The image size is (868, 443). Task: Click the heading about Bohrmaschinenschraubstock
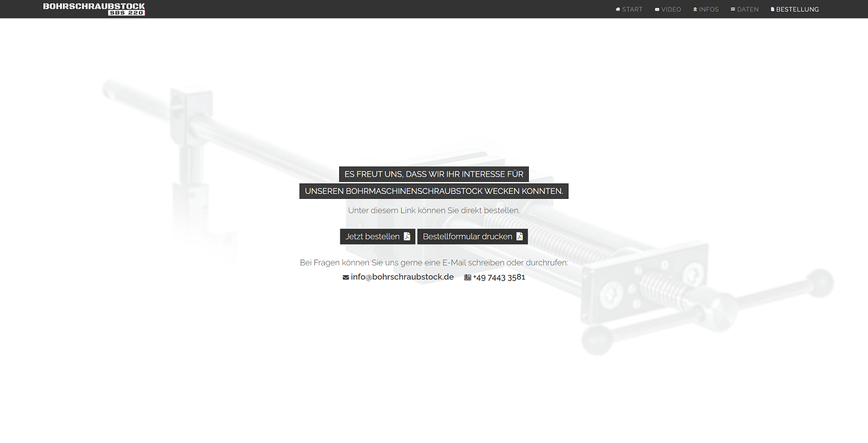(x=433, y=191)
